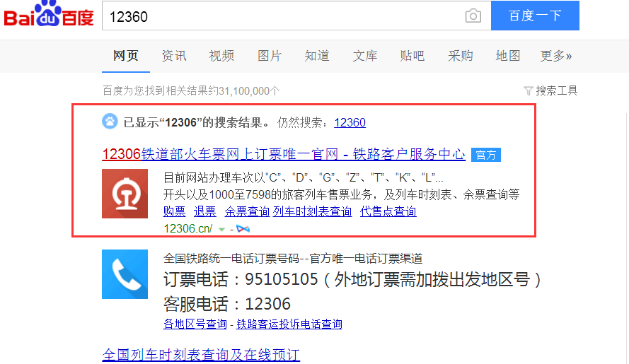Image resolution: width=629 pixels, height=364 pixels.
Task: Switch to the 图片 tab
Action: point(269,56)
